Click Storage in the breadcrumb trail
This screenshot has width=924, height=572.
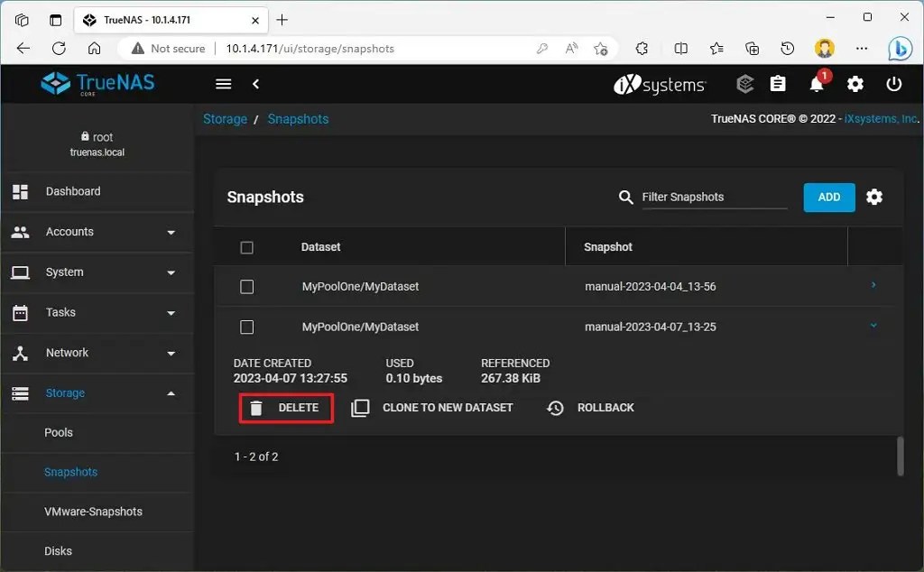point(225,118)
